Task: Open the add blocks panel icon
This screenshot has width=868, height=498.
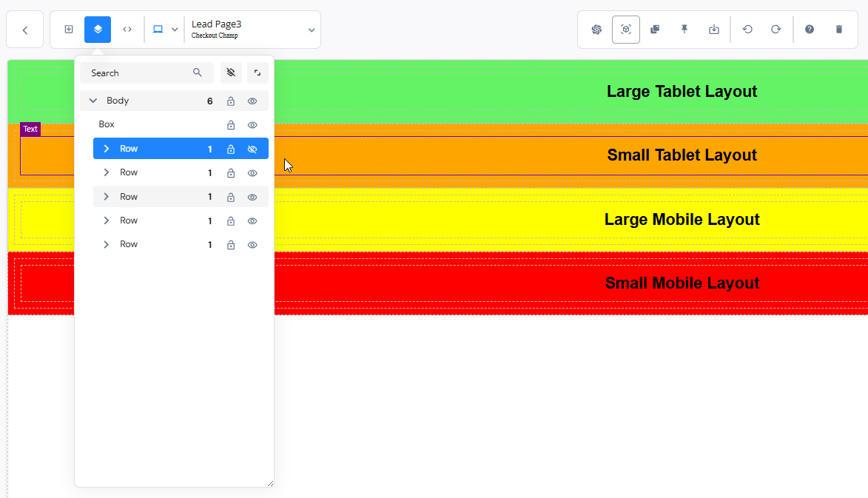Action: click(69, 30)
